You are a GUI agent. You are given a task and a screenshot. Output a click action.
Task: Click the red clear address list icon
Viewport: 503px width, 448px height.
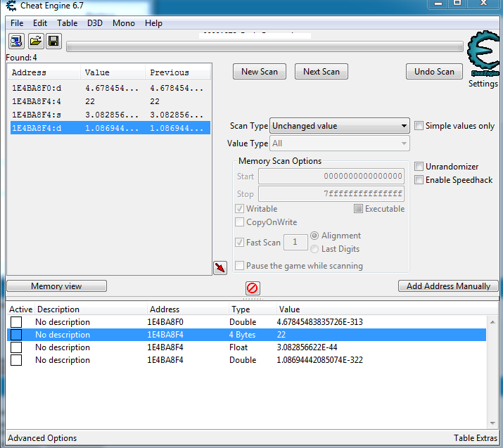tap(253, 288)
